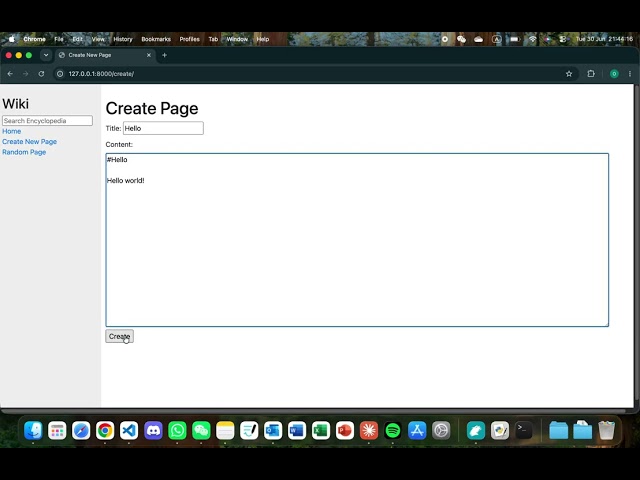The height and width of the screenshot is (480, 640).
Task: Click the Title input field
Action: coord(163,128)
